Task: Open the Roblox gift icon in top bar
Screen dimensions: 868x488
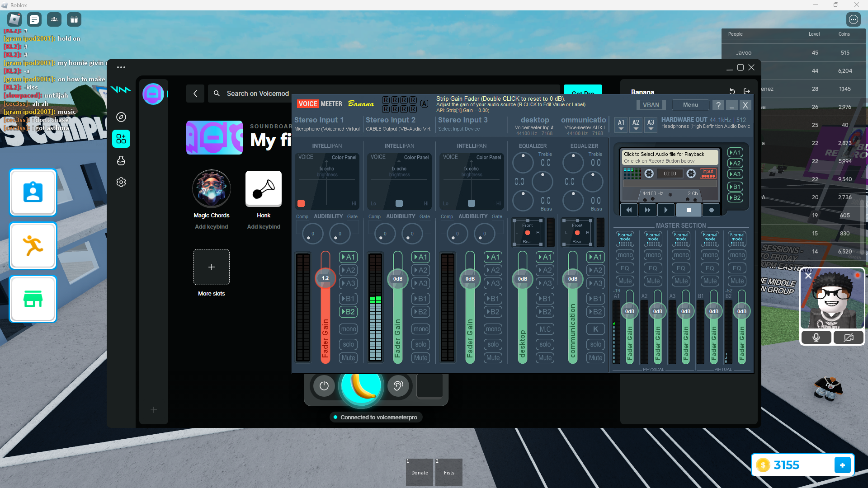Action: (74, 19)
